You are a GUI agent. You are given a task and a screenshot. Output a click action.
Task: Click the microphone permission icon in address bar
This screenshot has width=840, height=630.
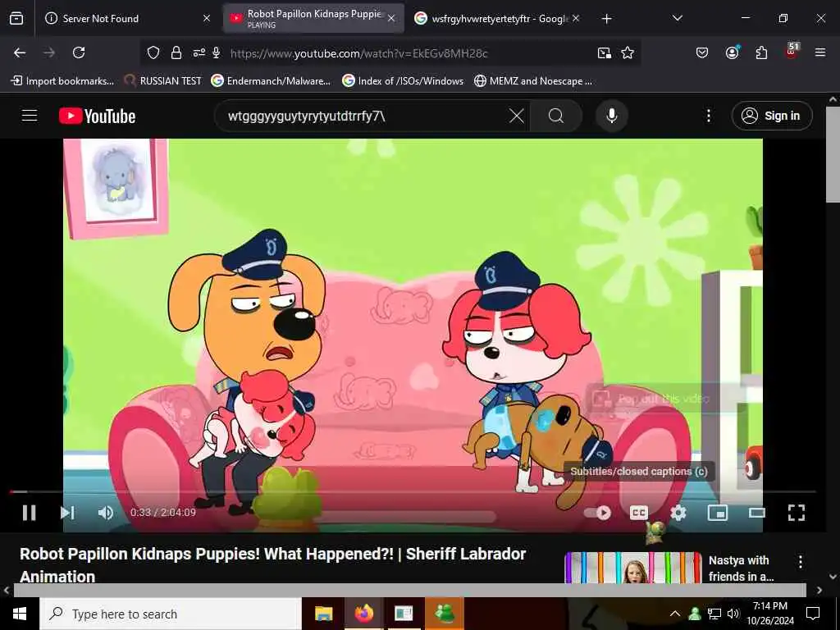pyautogui.click(x=216, y=52)
